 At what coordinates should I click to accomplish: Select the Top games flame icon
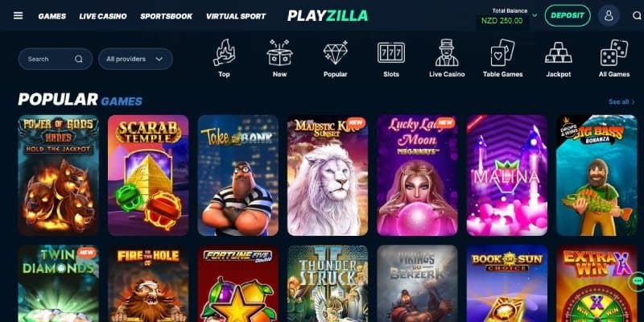click(224, 52)
